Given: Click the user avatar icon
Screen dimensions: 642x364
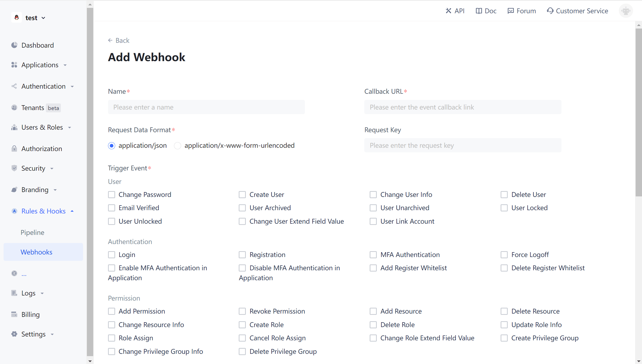Looking at the screenshot, I should coord(626,11).
